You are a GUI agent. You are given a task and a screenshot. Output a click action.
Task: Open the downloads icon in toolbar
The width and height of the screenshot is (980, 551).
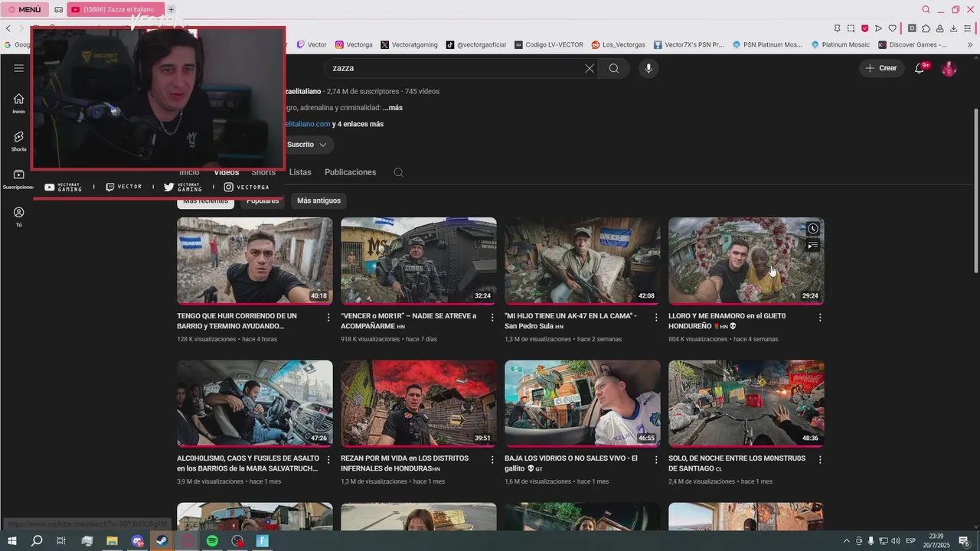click(954, 28)
